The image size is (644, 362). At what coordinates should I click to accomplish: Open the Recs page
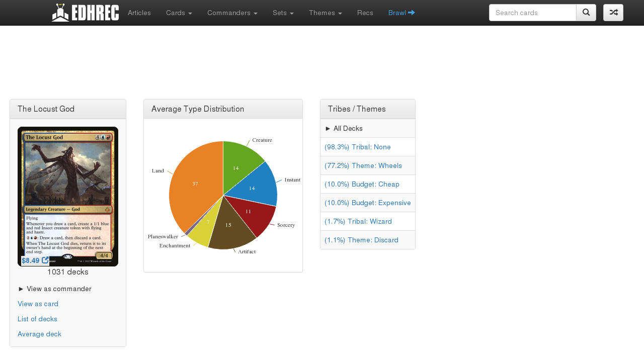pyautogui.click(x=365, y=13)
